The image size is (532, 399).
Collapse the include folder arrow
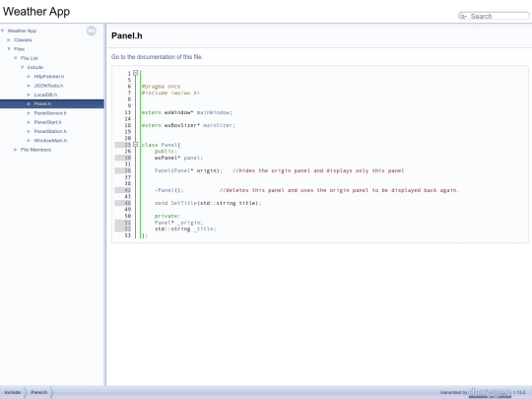click(23, 67)
